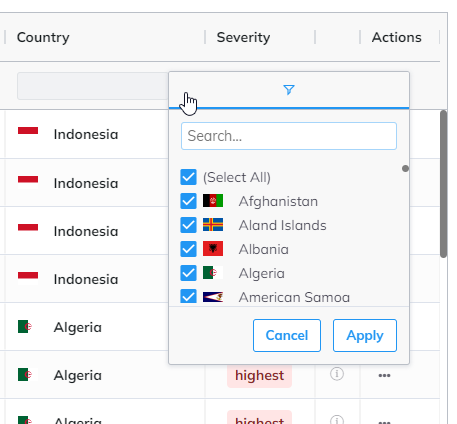The width and height of the screenshot is (457, 424).
Task: Click the Actions column header
Action: pyautogui.click(x=396, y=37)
